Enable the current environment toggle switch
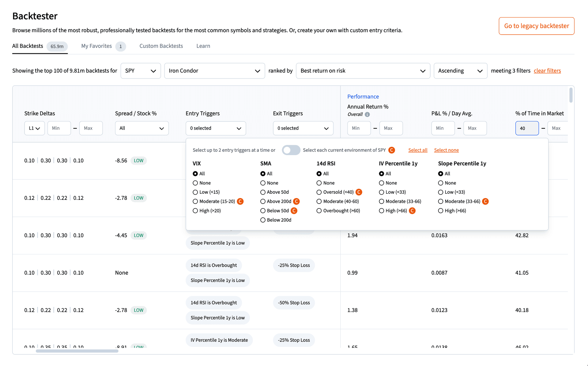This screenshot has height=366, width=588. [291, 150]
